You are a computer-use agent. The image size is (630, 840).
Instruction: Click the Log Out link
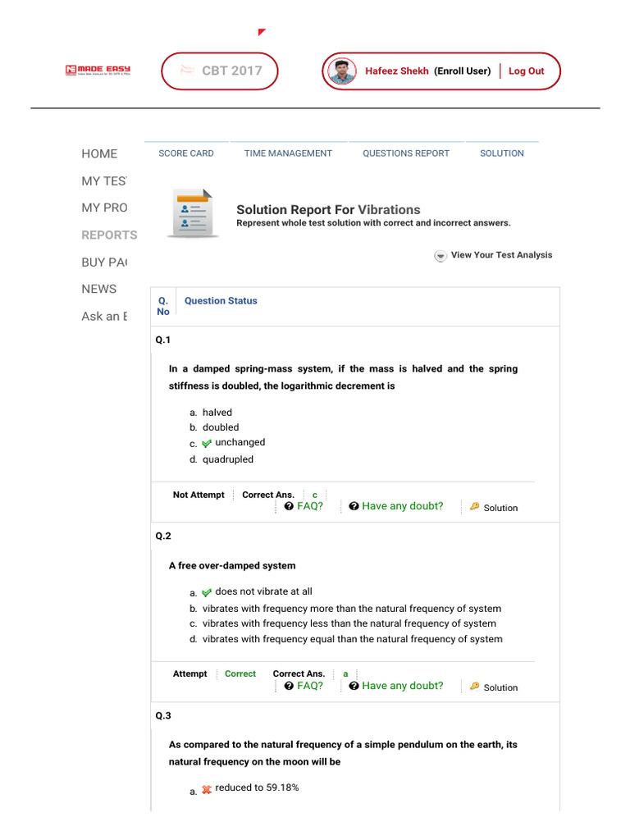click(x=526, y=71)
